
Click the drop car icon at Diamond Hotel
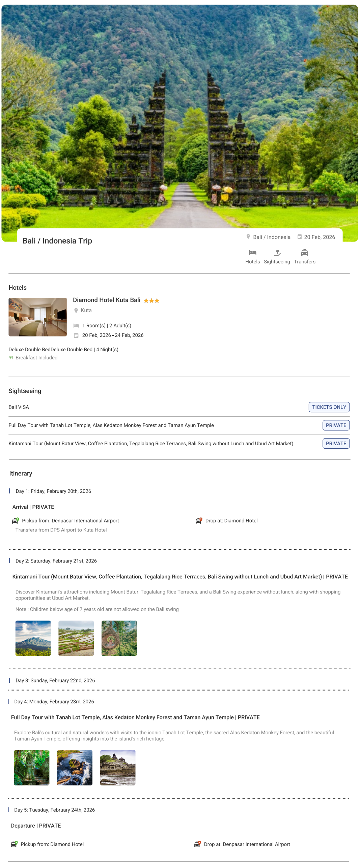coord(199,521)
